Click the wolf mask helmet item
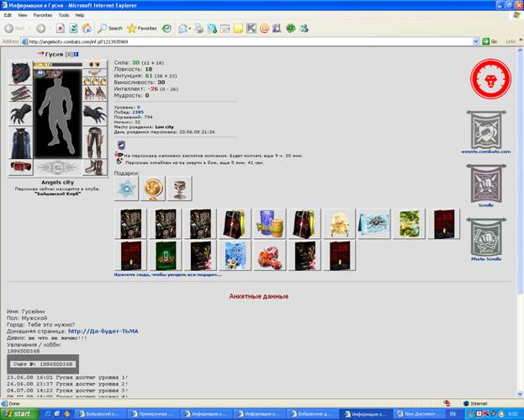The width and height of the screenshot is (524, 420). (21, 72)
